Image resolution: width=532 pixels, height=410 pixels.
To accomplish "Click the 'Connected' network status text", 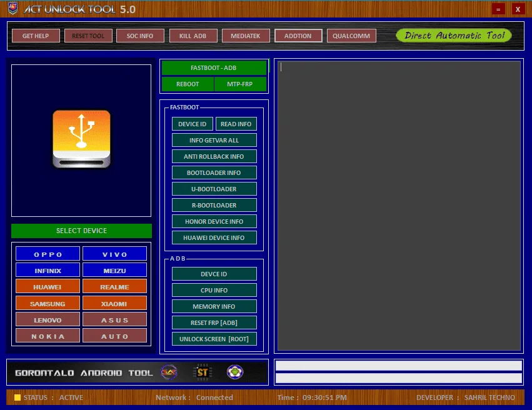I will click(x=214, y=397).
